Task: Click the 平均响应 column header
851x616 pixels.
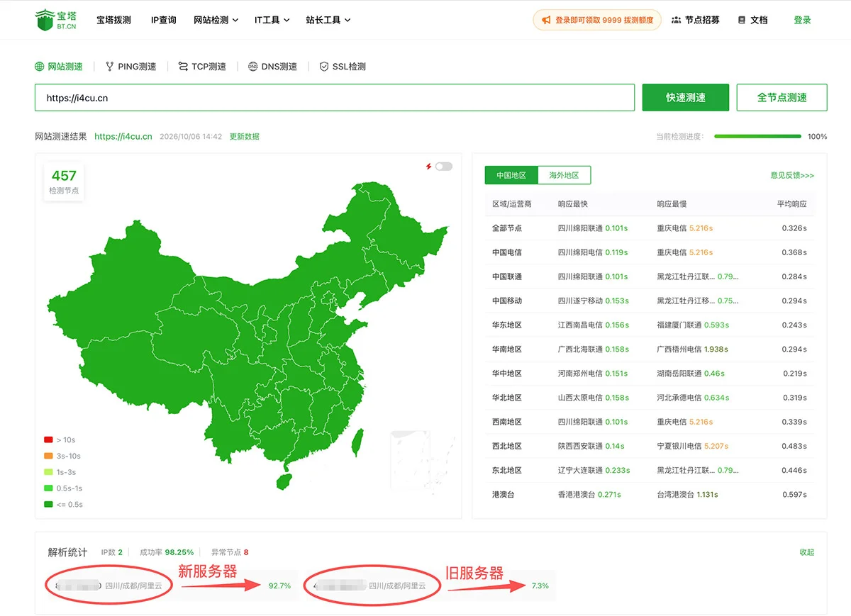Action: coord(791,204)
